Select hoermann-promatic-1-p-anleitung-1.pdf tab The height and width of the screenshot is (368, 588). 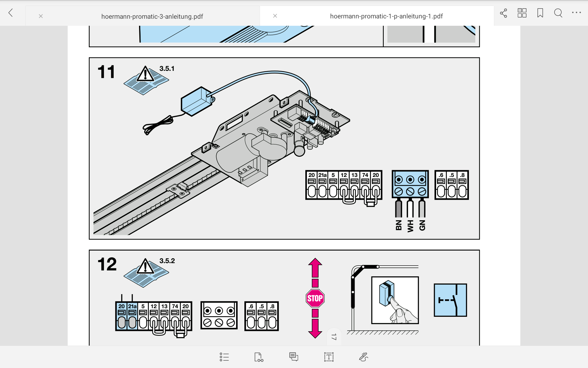tap(386, 16)
